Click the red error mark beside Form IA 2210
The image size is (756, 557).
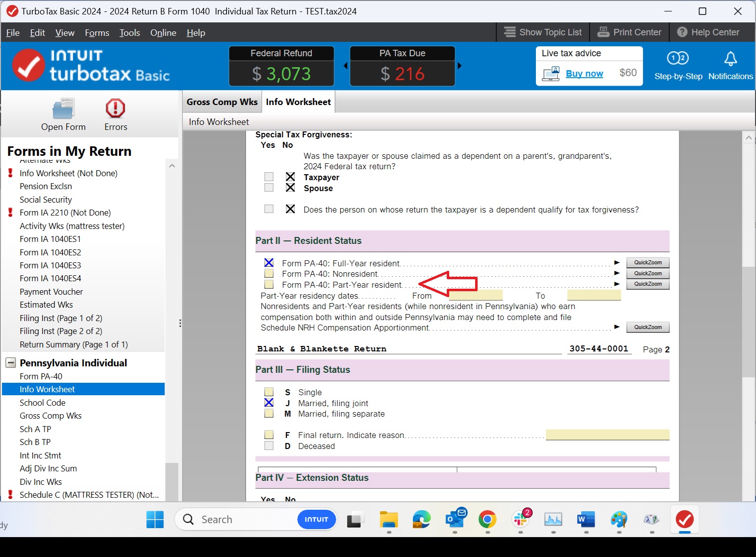click(10, 213)
